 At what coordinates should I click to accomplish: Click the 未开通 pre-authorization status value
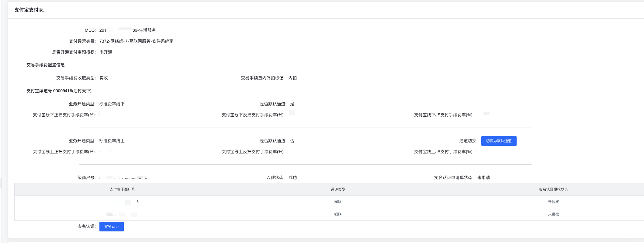point(106,52)
